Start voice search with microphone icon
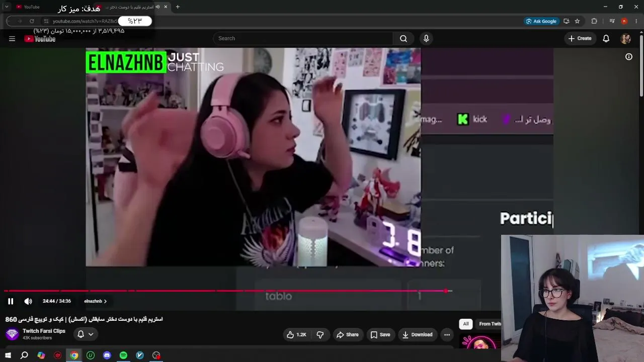This screenshot has height=362, width=644. point(426,39)
